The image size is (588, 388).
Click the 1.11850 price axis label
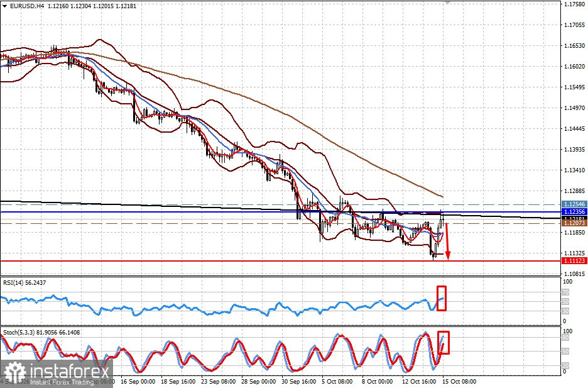point(575,233)
